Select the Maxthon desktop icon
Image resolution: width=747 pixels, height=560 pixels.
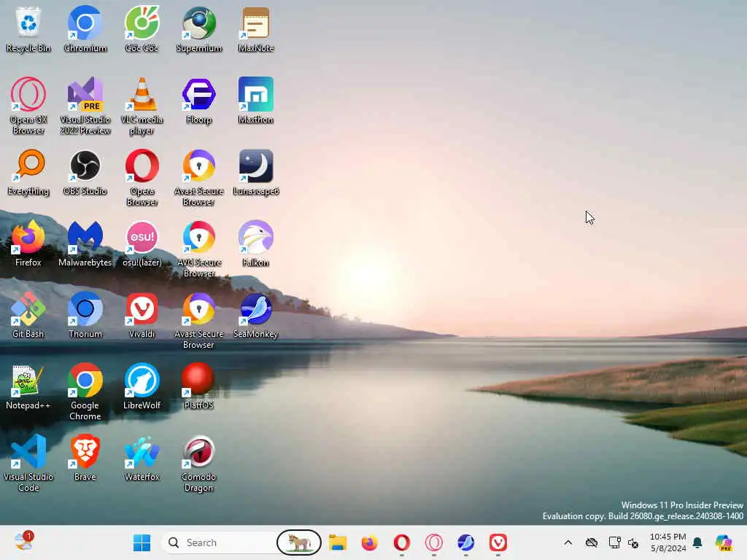click(256, 101)
